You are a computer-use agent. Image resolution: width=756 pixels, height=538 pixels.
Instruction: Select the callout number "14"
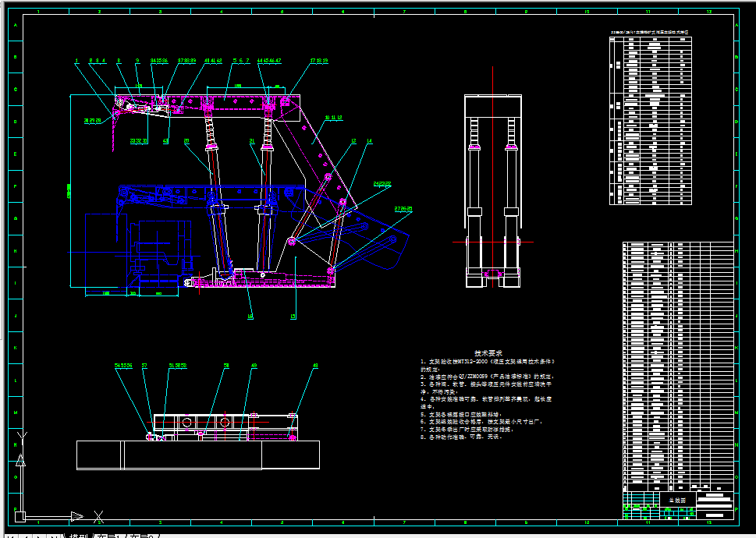click(x=369, y=140)
